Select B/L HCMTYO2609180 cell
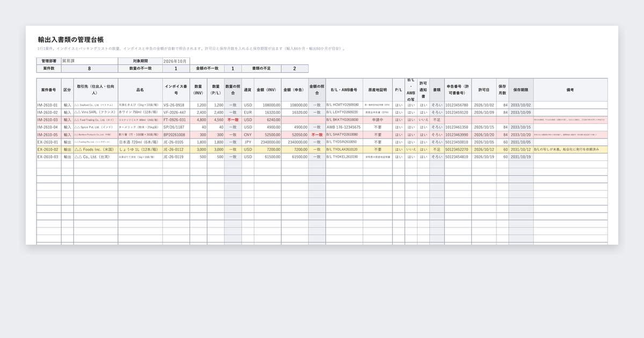Viewport: 644px width, 338px height. pos(344,105)
